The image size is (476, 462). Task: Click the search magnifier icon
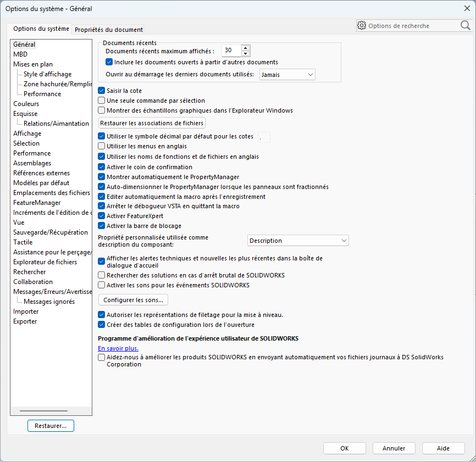(465, 25)
